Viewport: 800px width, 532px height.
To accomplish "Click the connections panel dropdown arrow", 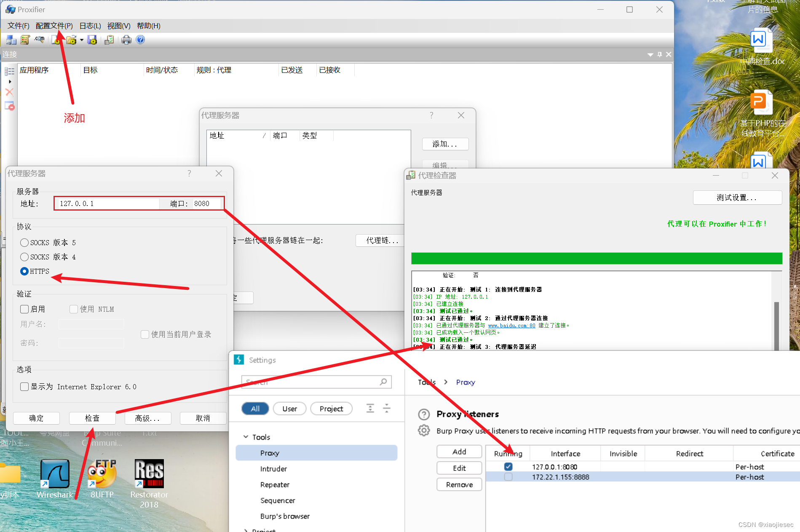I will click(x=650, y=55).
